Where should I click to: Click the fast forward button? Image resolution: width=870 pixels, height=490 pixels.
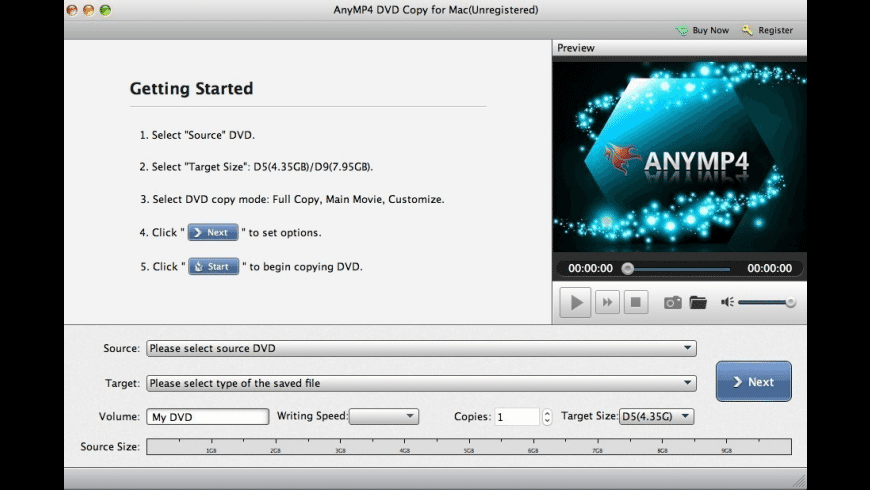607,302
